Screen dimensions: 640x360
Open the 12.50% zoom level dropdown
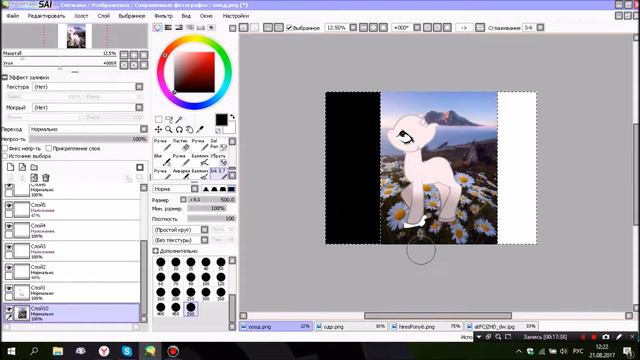point(353,27)
